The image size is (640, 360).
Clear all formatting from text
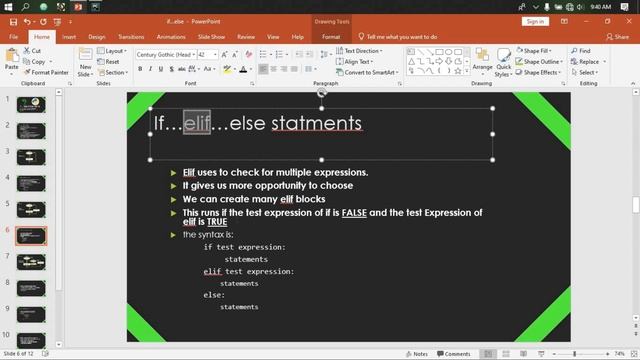249,54
